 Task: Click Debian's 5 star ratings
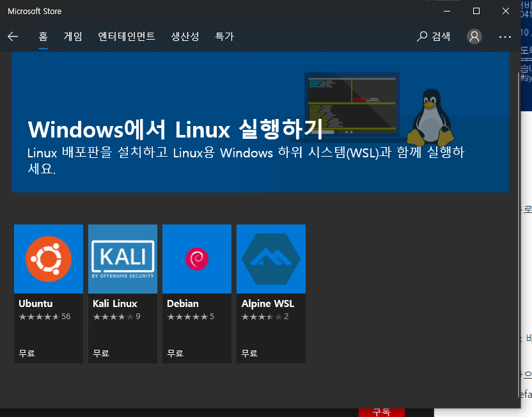point(191,317)
